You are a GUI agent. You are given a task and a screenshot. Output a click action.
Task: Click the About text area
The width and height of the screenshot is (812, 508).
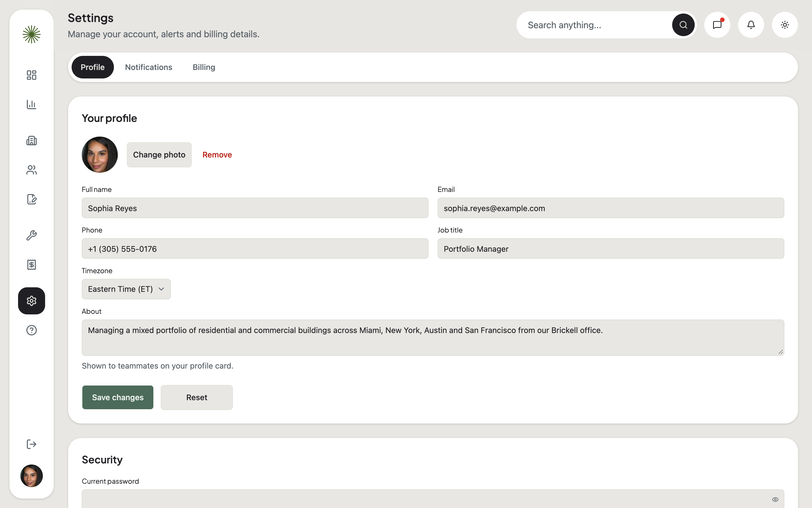coord(433,337)
